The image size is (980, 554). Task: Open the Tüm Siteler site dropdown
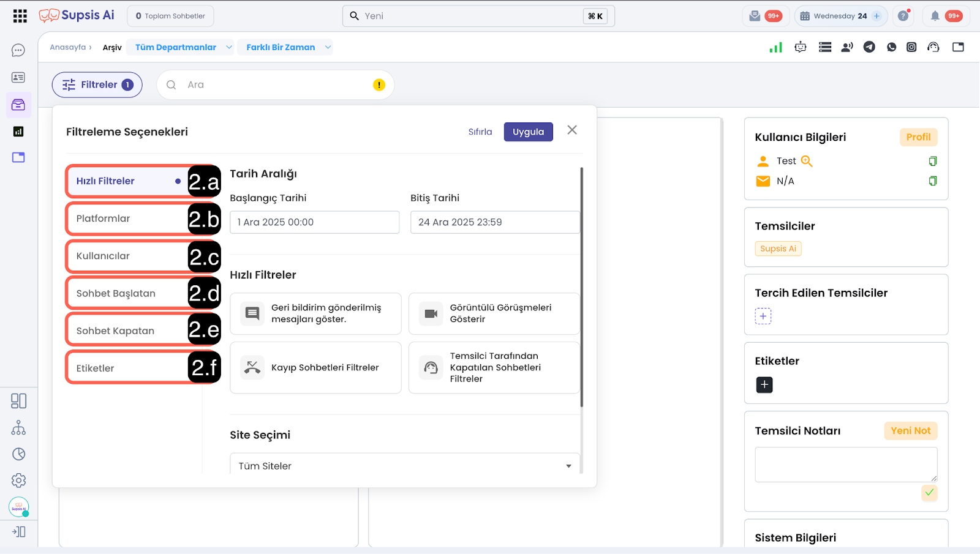tap(404, 466)
